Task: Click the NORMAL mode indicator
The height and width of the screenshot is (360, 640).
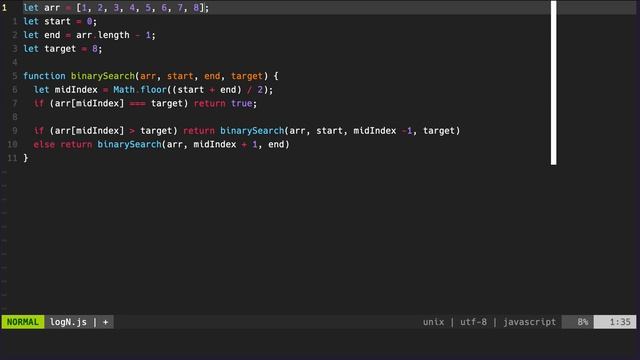Action: (23, 322)
